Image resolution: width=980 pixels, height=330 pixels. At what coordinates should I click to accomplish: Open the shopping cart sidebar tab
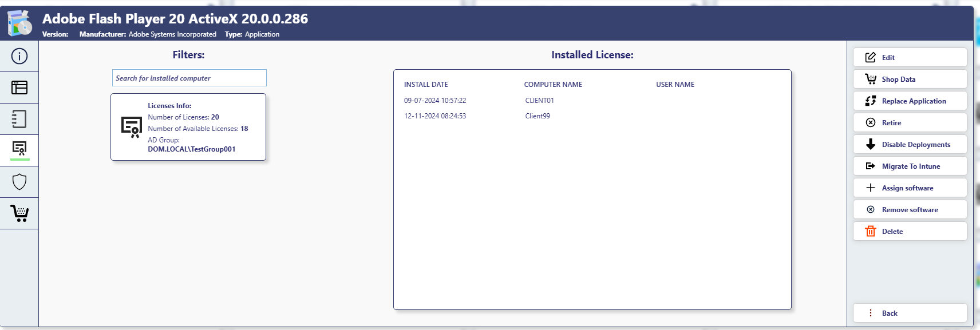19,213
